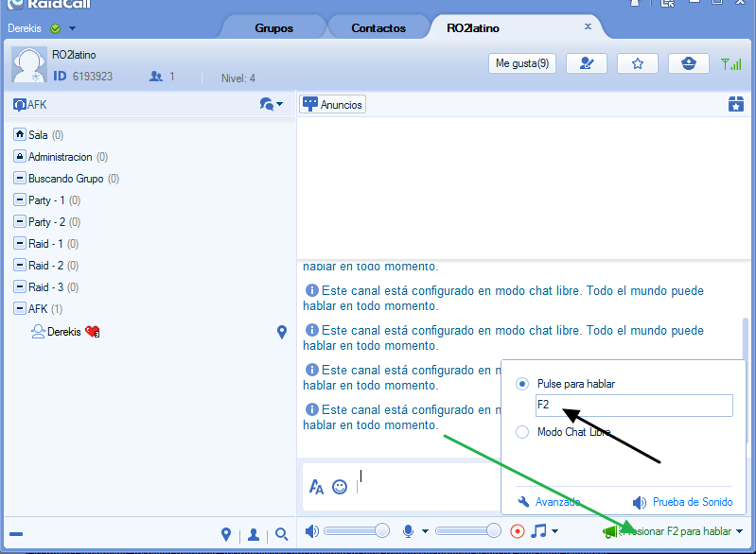Switch to the Grupos tab

coord(273,28)
